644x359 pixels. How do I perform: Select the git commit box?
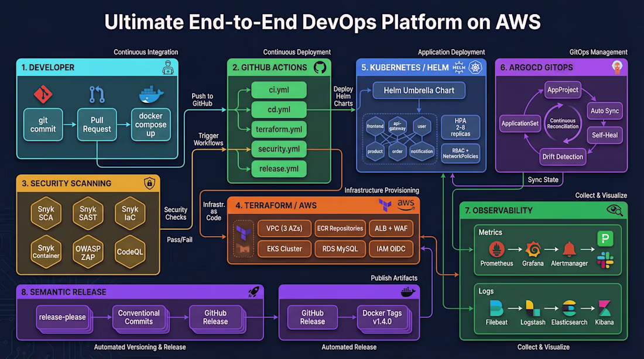pyautogui.click(x=43, y=125)
